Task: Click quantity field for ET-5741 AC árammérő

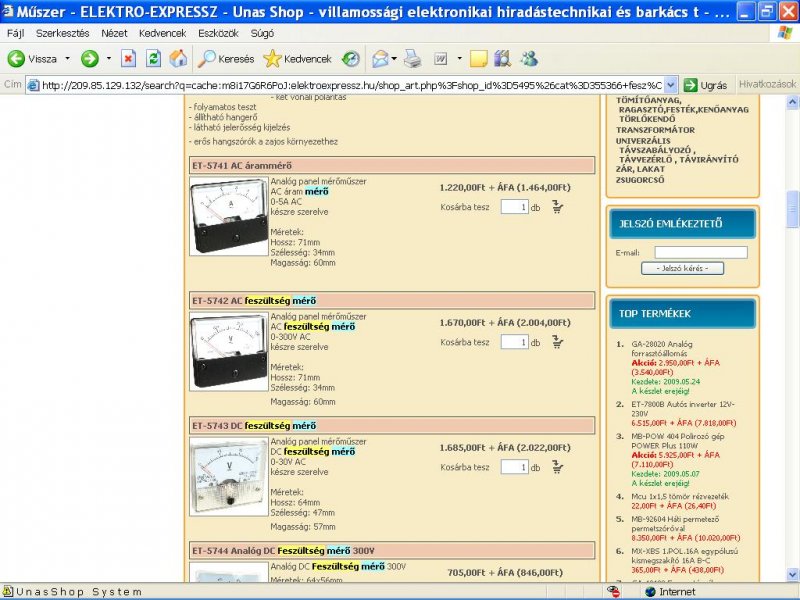Action: click(514, 207)
